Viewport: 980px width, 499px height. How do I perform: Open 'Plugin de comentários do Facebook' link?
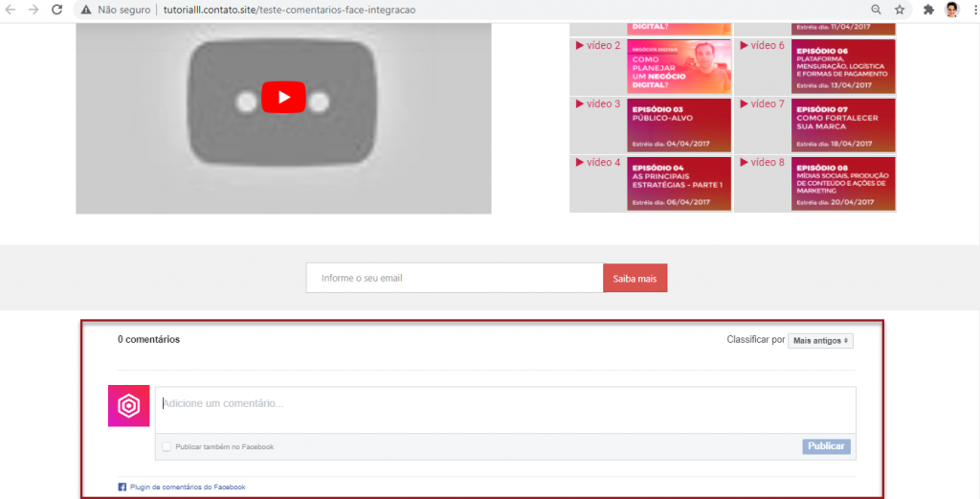tap(188, 487)
